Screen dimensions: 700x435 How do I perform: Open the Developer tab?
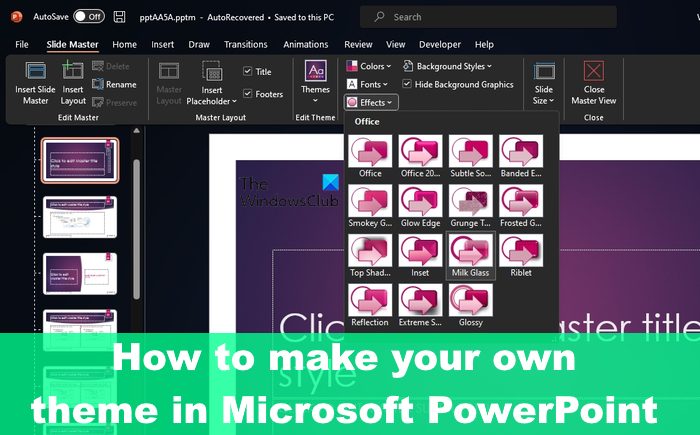(440, 44)
